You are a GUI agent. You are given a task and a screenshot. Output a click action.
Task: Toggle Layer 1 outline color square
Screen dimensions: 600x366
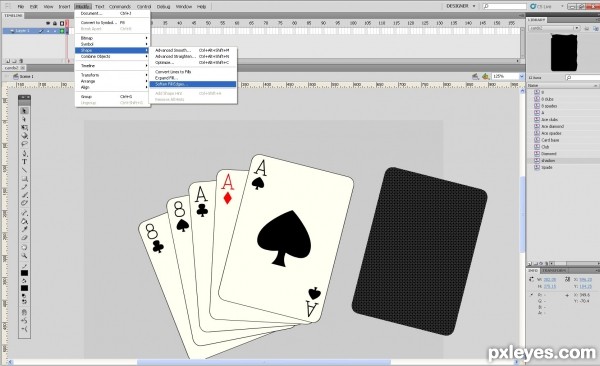pos(62,31)
